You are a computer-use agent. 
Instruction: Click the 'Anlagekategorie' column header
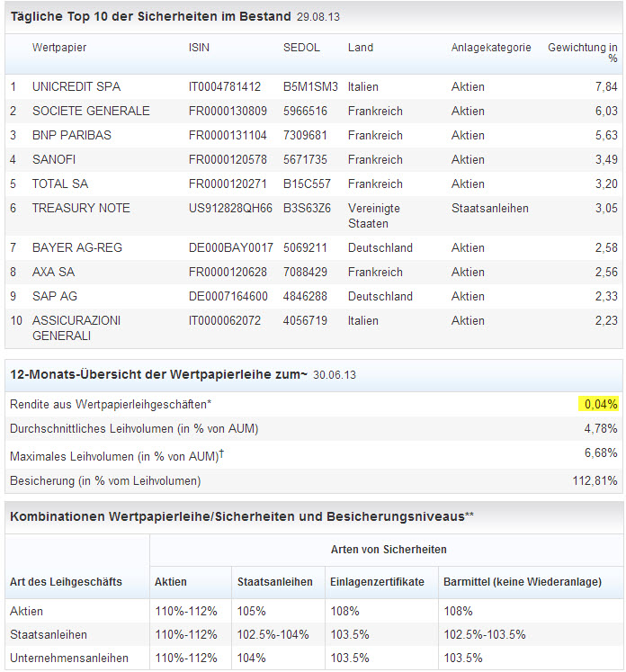pyautogui.click(x=491, y=48)
